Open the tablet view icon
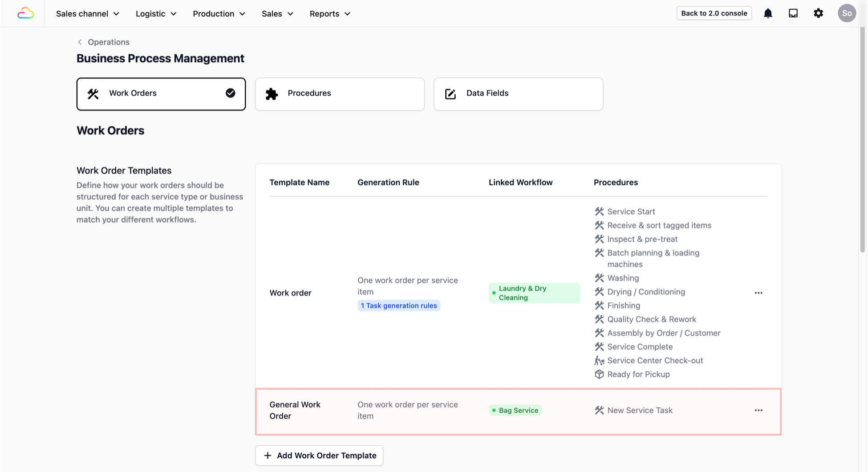 click(793, 13)
